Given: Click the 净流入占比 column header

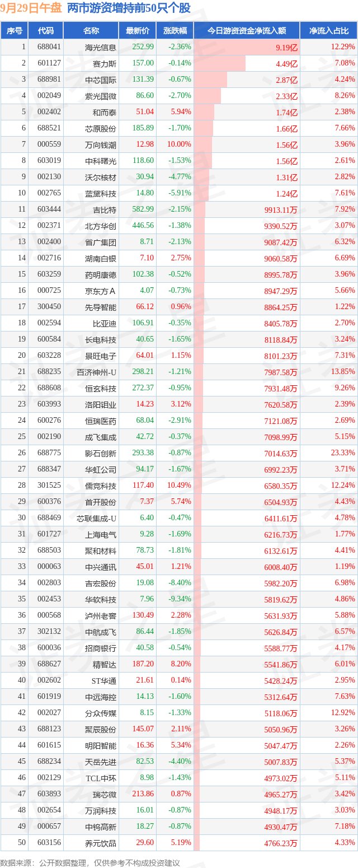Looking at the screenshot, I should click(x=329, y=31).
